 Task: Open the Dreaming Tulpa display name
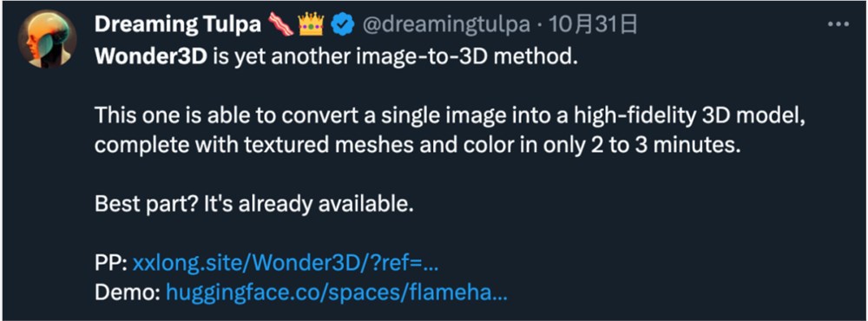pyautogui.click(x=178, y=24)
